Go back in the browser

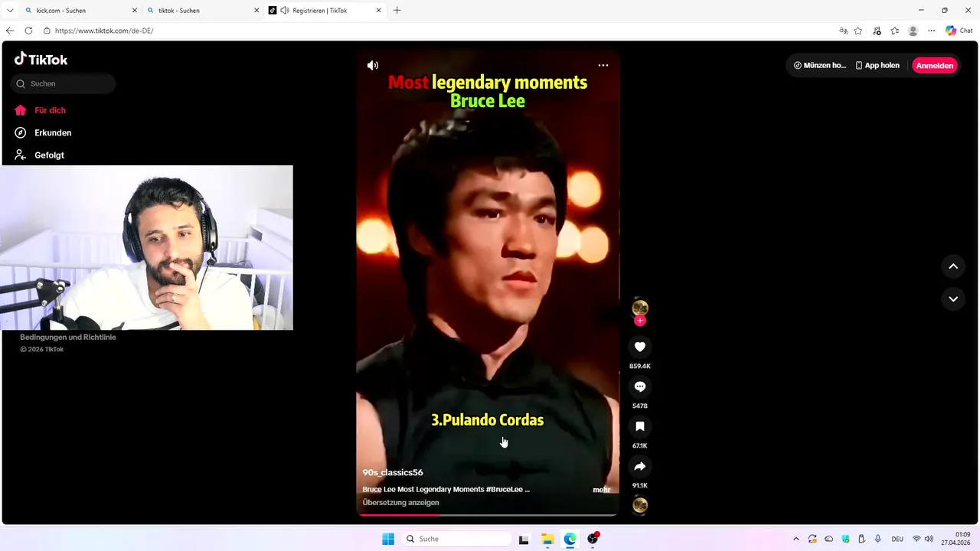point(10,31)
